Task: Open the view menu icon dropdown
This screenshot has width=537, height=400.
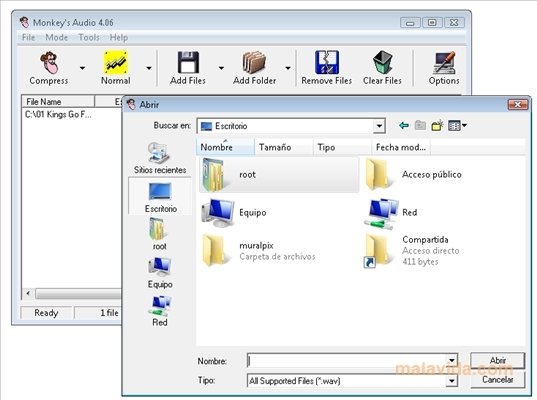Action: (458, 126)
